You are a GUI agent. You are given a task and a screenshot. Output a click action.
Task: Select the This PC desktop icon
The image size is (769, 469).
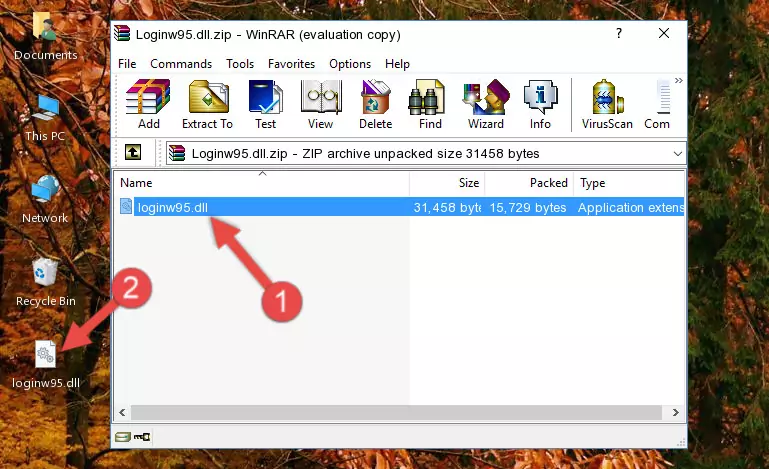(x=45, y=118)
